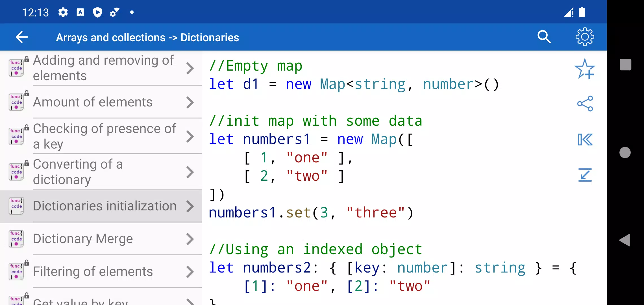Screen dimensions: 644x305
Task: Open Amount of elements topic
Action: [x=101, y=102]
